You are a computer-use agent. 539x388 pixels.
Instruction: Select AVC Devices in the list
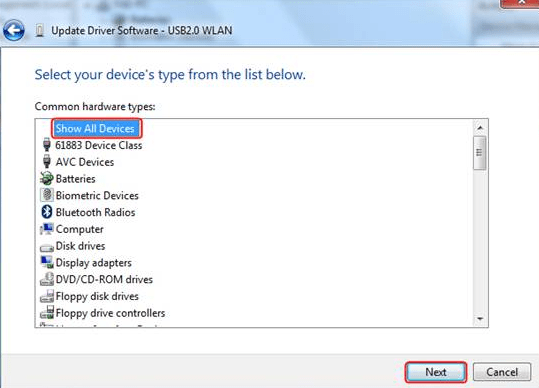[85, 162]
